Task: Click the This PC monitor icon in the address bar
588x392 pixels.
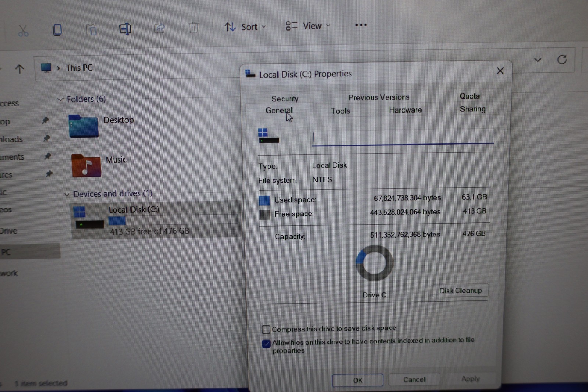Action: tap(46, 68)
